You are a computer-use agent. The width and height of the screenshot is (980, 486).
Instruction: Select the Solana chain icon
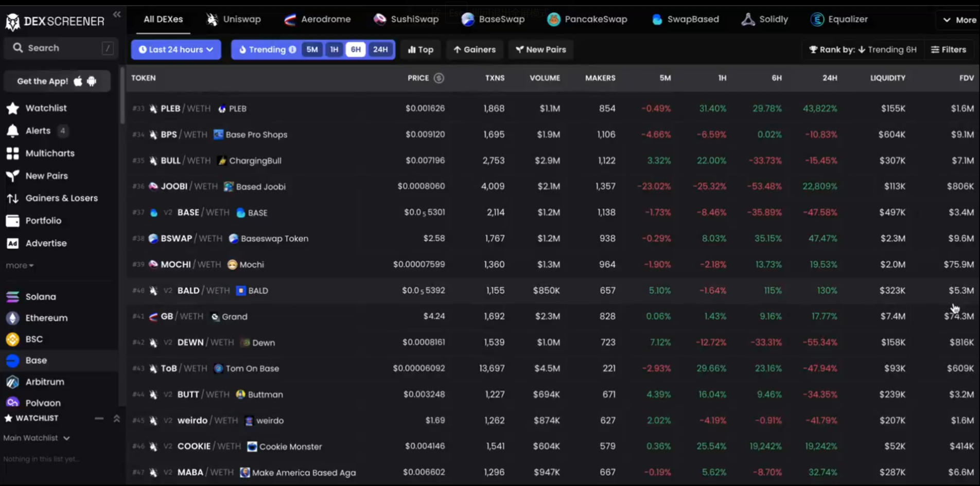tap(13, 297)
